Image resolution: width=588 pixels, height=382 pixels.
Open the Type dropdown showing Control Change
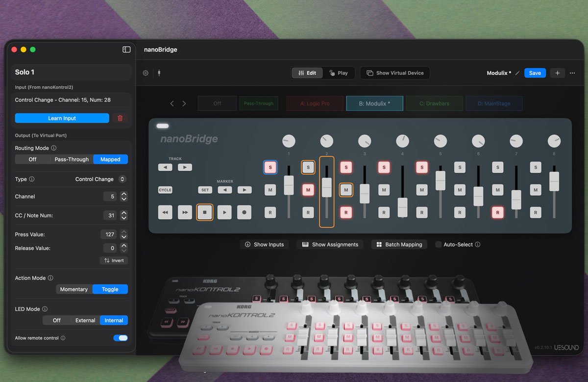click(101, 179)
